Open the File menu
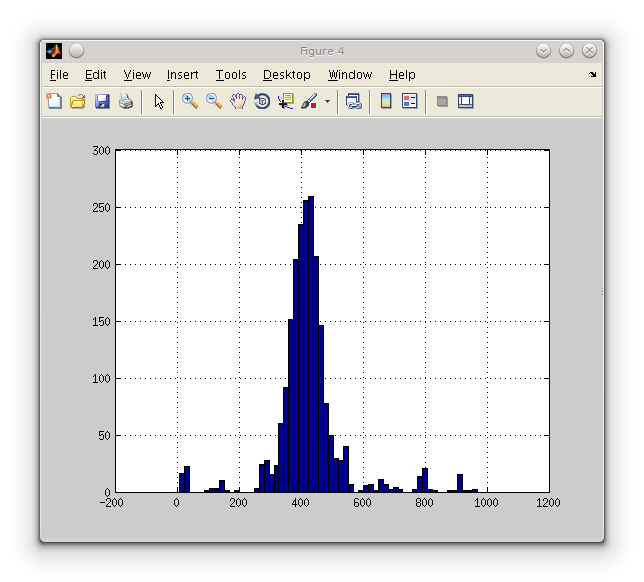644x582 pixels. pos(59,75)
